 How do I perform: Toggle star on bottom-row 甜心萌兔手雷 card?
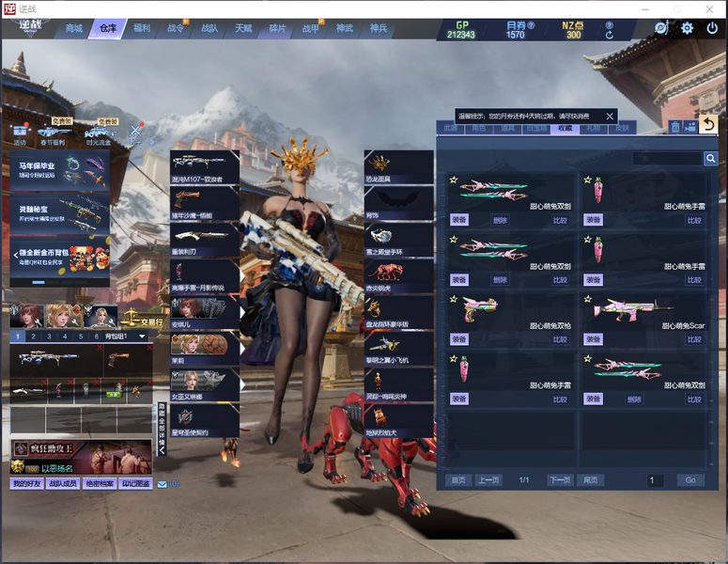click(454, 358)
